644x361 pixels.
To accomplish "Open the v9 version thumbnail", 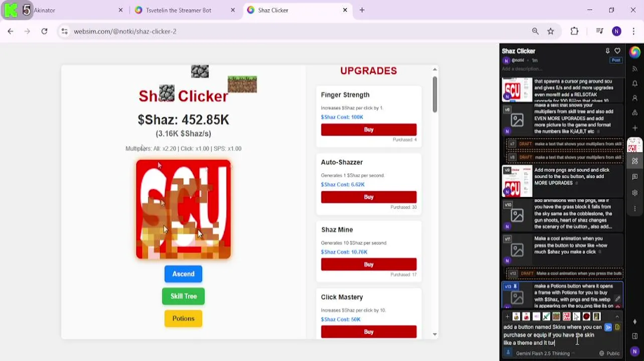I will pos(517,181).
